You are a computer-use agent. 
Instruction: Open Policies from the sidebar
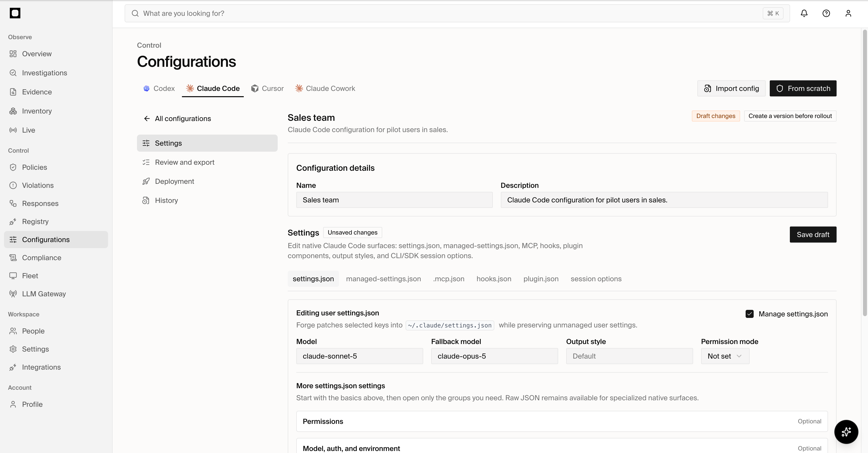56,167
